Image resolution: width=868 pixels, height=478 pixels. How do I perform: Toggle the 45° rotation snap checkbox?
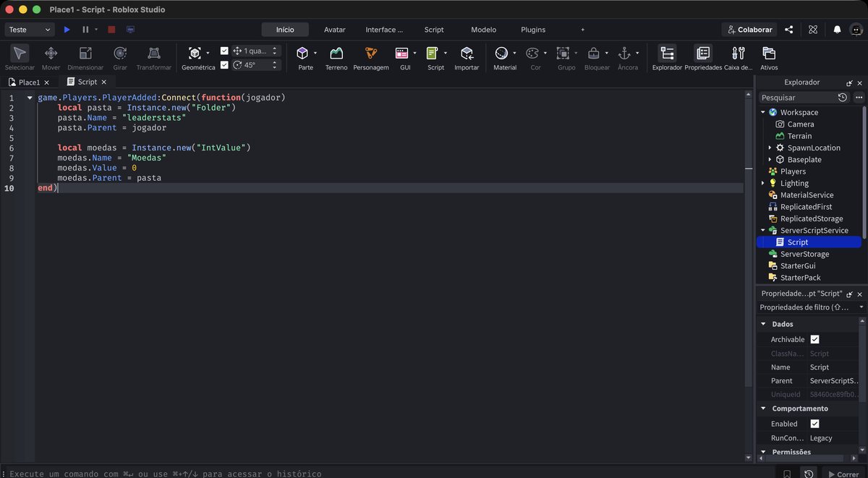point(224,64)
